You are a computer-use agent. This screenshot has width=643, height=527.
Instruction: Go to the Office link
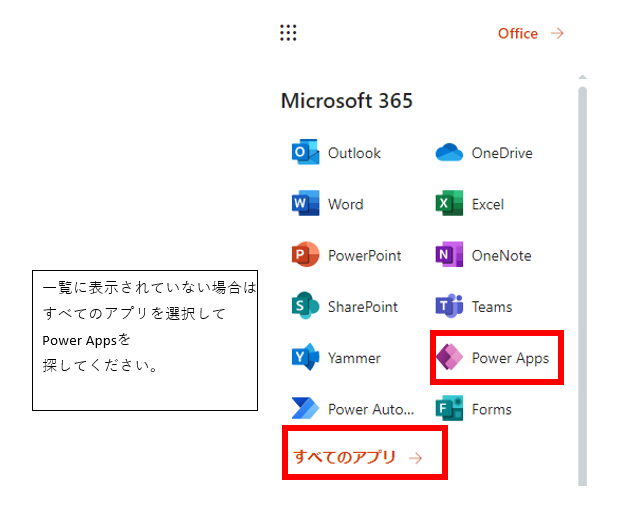518,33
